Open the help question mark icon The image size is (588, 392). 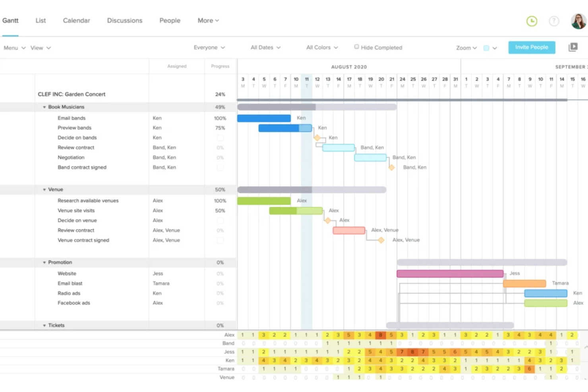tap(554, 21)
